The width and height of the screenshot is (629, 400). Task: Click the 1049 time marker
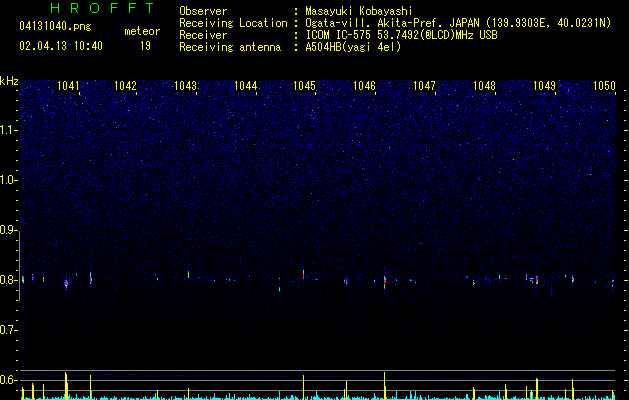pos(544,86)
